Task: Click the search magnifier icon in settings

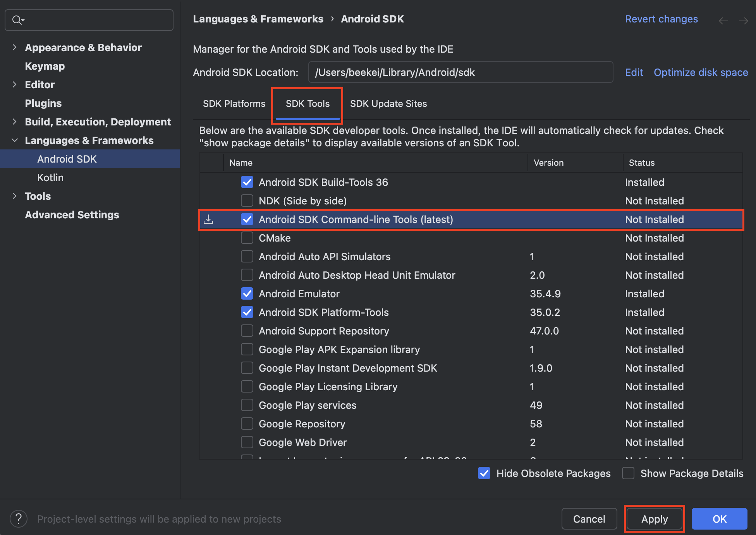Action: (17, 20)
